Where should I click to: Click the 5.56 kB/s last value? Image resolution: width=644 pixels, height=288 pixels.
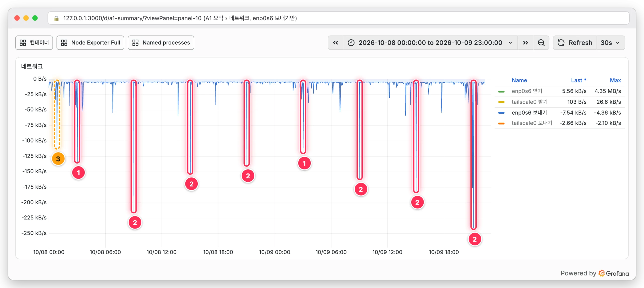tap(574, 91)
